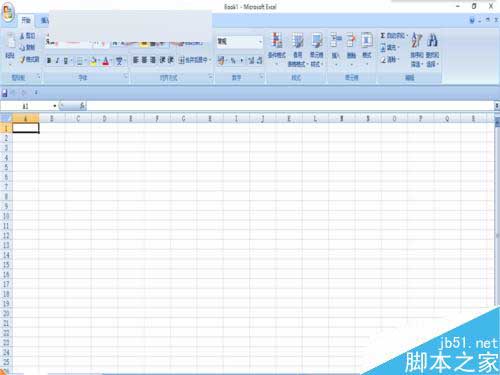Click the Save icon in Quick Access Toolbar
The width and height of the screenshot is (500, 375).
[x=5, y=93]
